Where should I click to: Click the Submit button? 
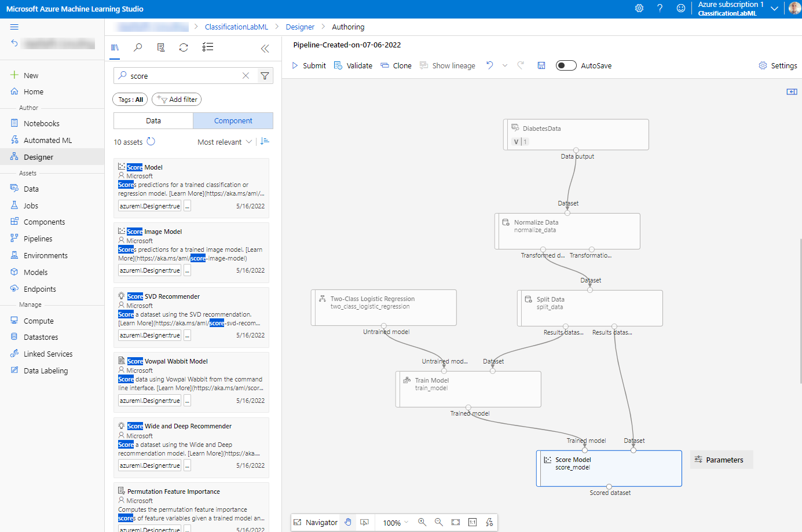[309, 65]
